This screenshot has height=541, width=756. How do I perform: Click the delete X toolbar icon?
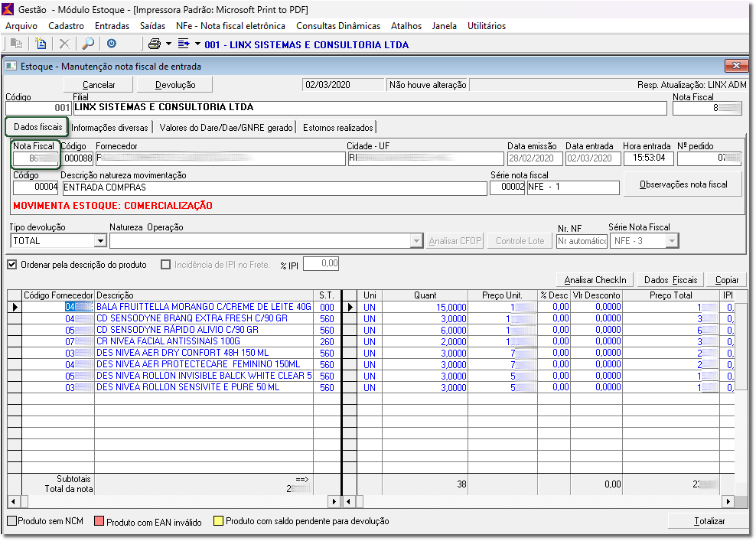coord(65,44)
